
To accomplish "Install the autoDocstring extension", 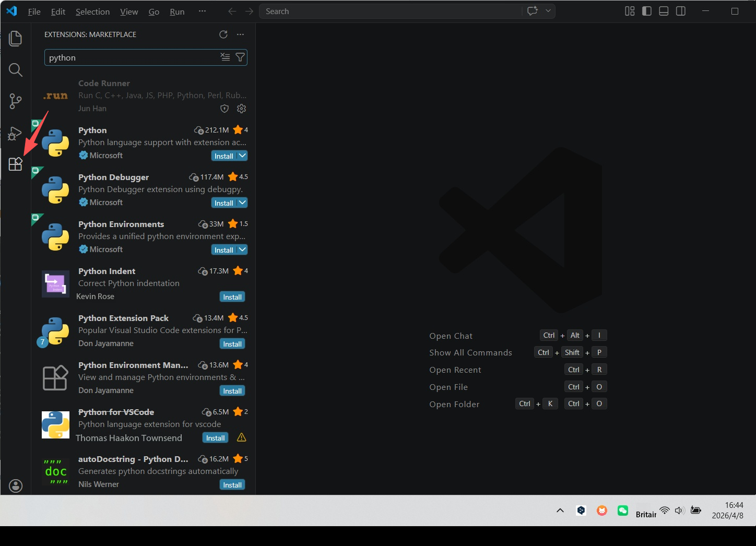I will tap(232, 484).
